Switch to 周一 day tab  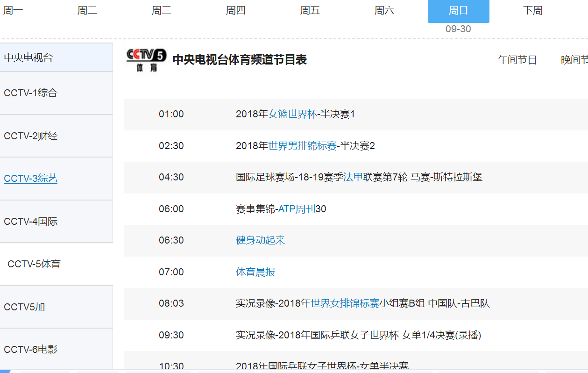13,10
